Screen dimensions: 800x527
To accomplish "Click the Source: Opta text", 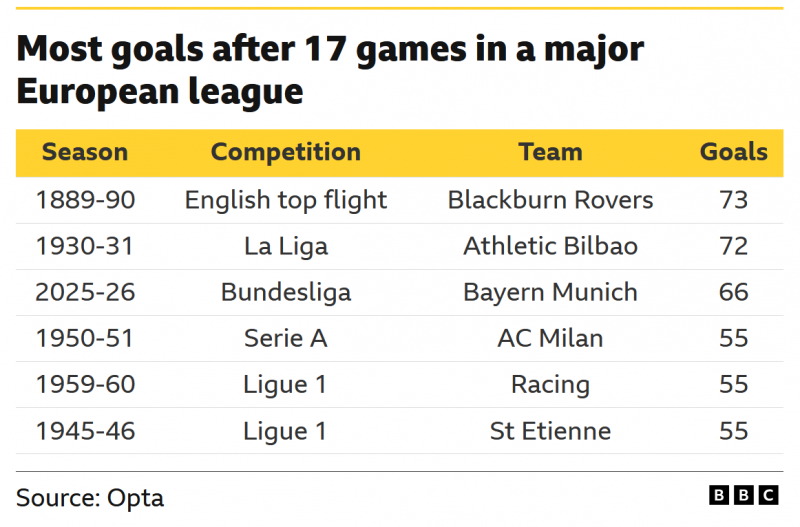I will [x=90, y=497].
